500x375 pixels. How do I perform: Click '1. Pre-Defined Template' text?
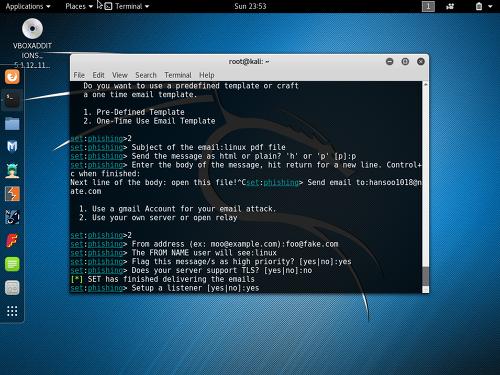pos(134,112)
